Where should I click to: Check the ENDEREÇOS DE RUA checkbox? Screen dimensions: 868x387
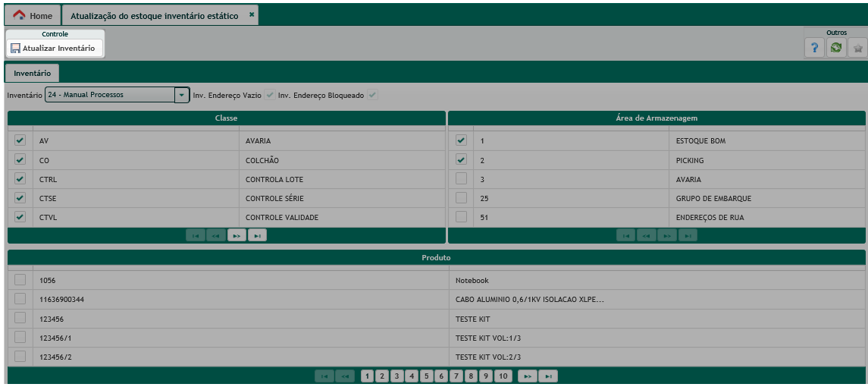461,217
